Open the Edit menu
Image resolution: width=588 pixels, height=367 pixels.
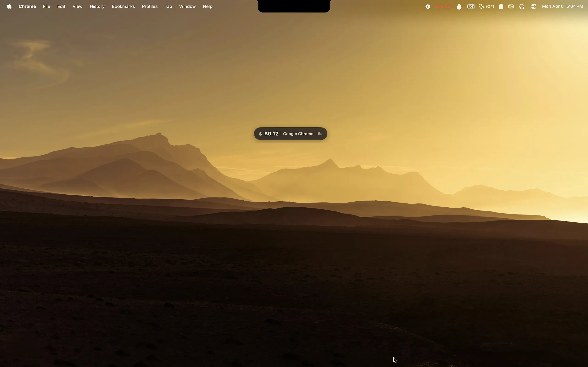click(x=61, y=7)
